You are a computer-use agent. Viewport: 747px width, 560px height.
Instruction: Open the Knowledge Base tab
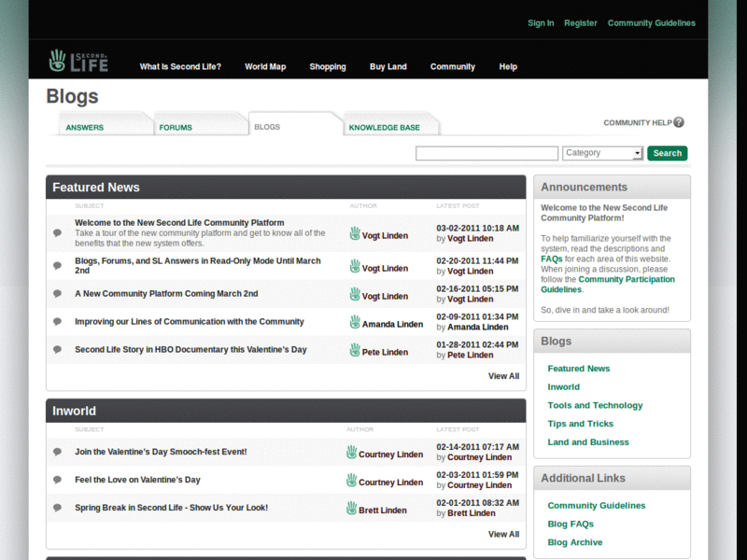[385, 128]
